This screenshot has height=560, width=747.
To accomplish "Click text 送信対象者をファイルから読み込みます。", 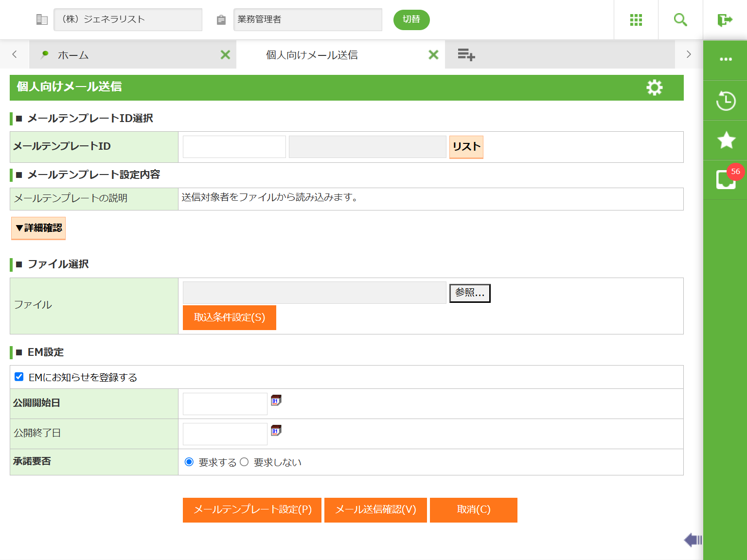I will [x=270, y=197].
